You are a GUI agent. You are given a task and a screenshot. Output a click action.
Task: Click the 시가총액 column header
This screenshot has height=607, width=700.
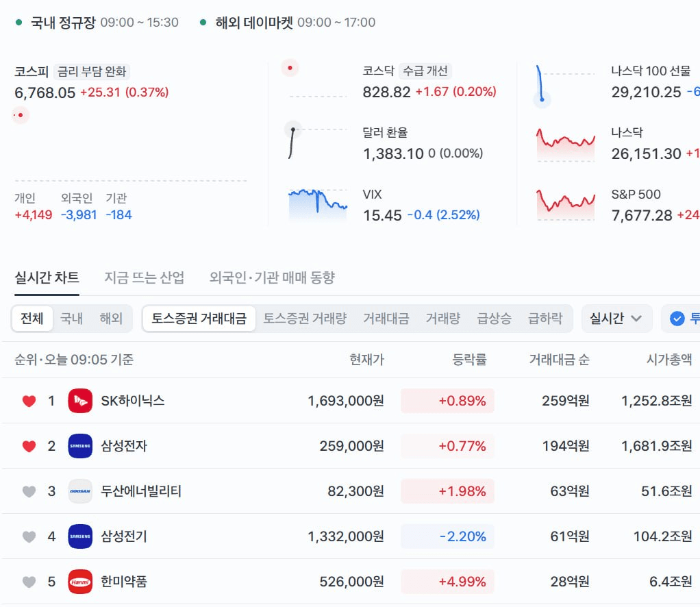point(668,359)
